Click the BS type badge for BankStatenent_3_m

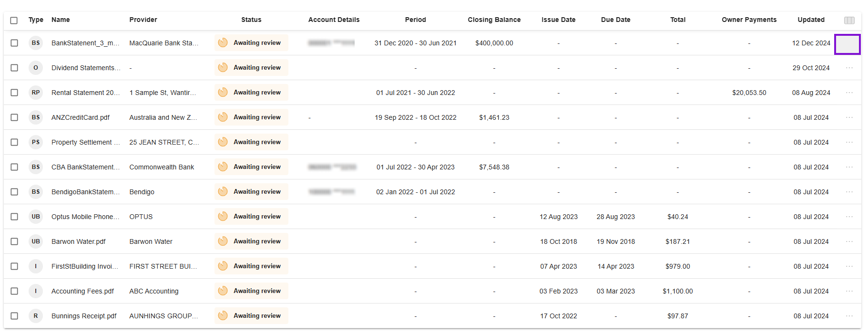pos(36,43)
